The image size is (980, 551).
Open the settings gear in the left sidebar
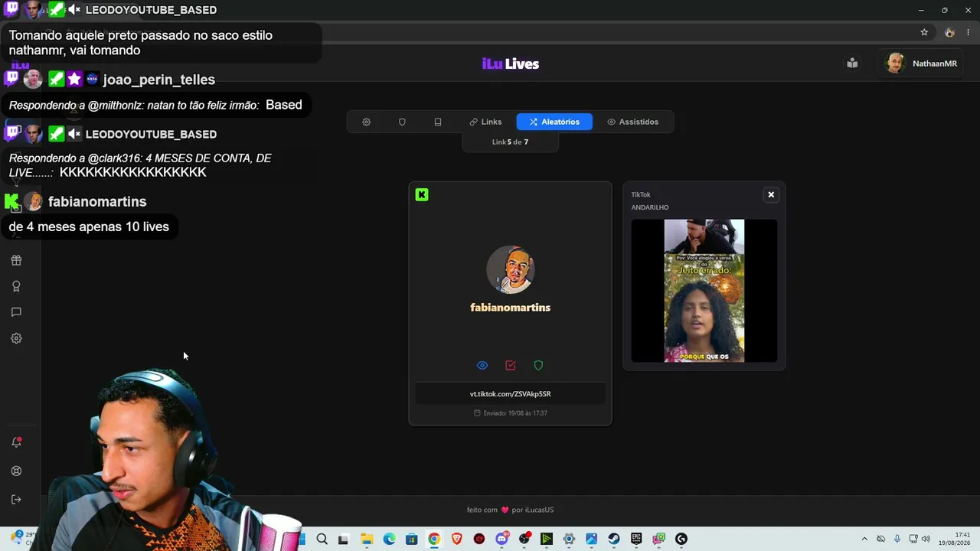[x=16, y=338]
